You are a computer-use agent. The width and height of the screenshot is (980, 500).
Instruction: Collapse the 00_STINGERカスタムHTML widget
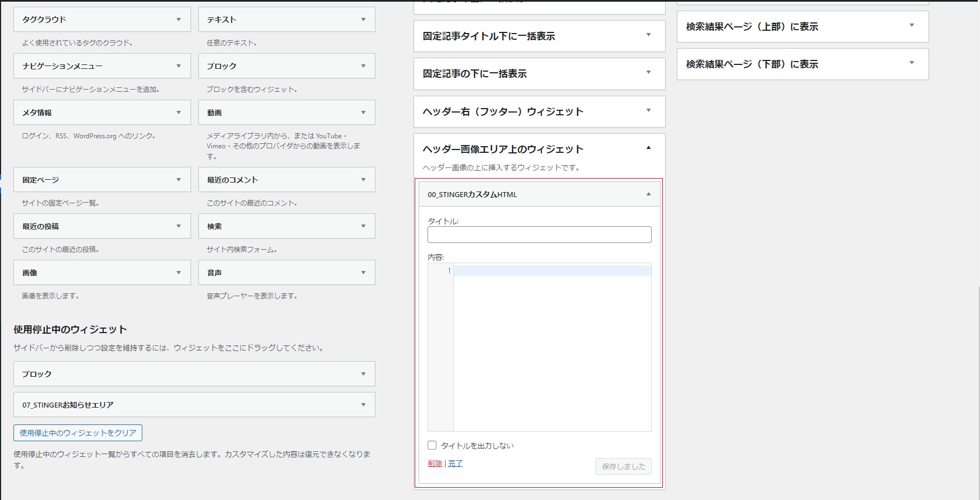[648, 194]
